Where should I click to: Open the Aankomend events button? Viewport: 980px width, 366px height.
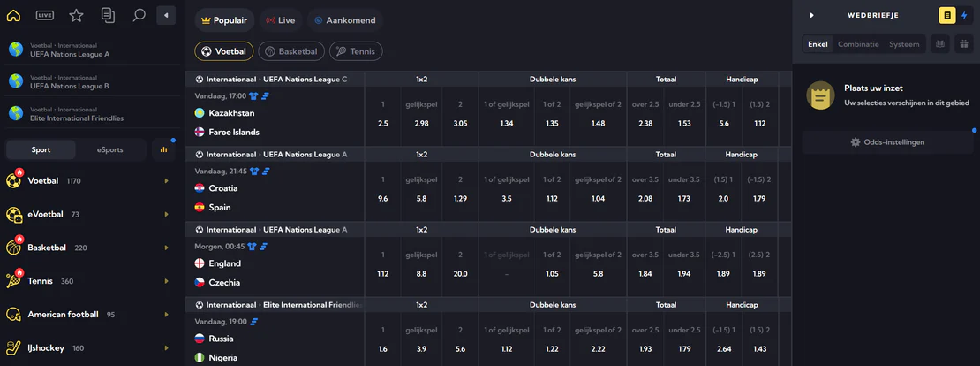(344, 20)
